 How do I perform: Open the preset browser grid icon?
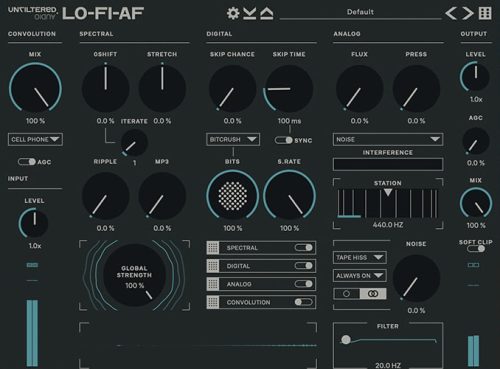[485, 13]
